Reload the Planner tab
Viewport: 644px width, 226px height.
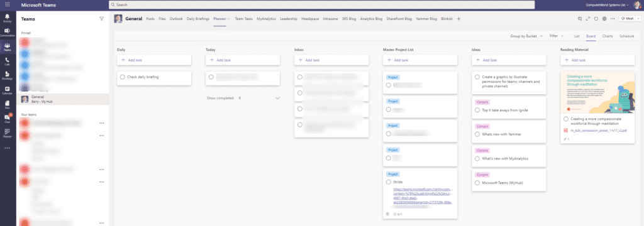point(596,18)
